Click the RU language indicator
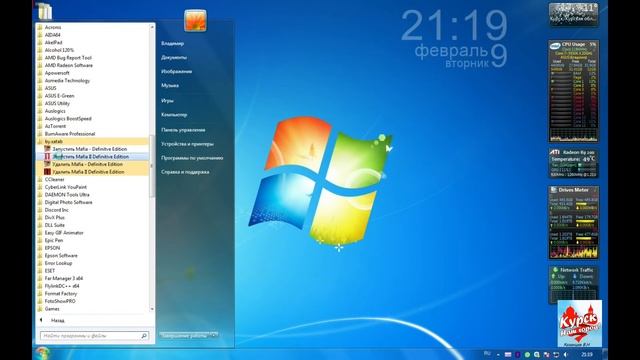 (487, 353)
